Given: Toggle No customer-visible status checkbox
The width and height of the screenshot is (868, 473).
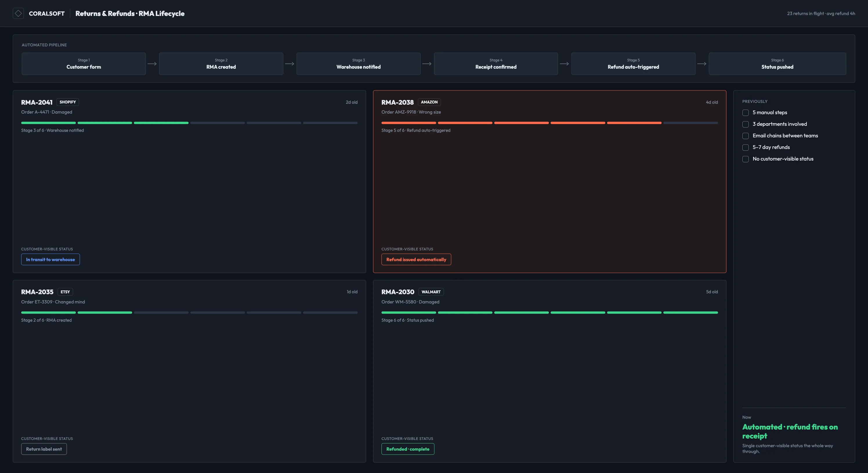Looking at the screenshot, I should click(x=745, y=159).
